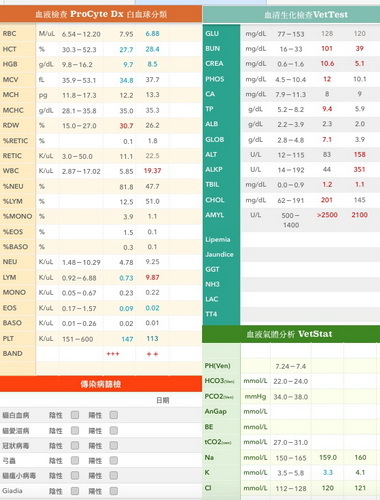Click the potassium K value 3.3
The image size is (380, 500).
pyautogui.click(x=327, y=472)
